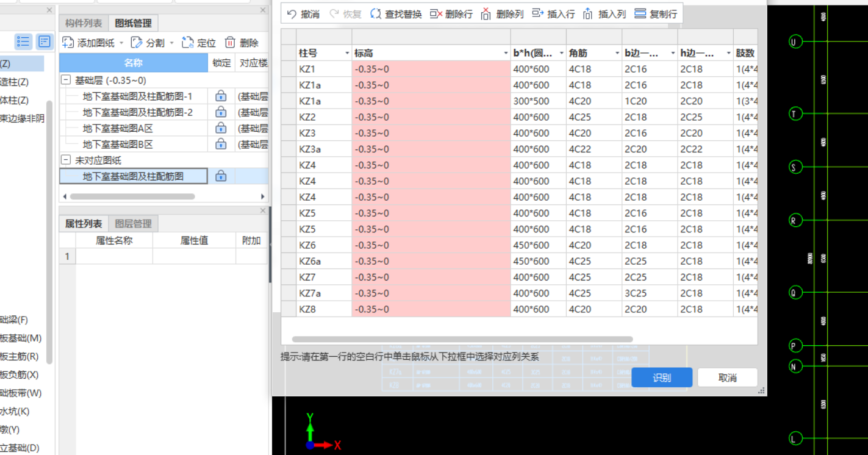Switch to the 属性列表 tab
Viewport: 868px width, 455px height.
(84, 223)
